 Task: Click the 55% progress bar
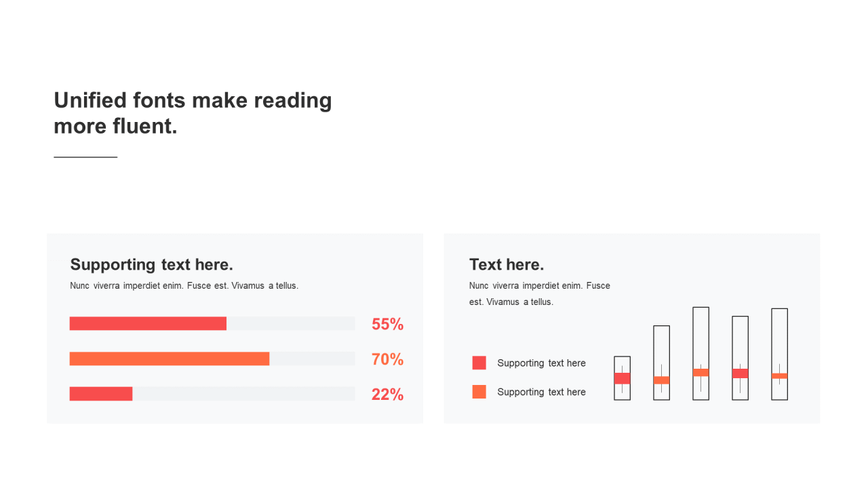point(212,323)
